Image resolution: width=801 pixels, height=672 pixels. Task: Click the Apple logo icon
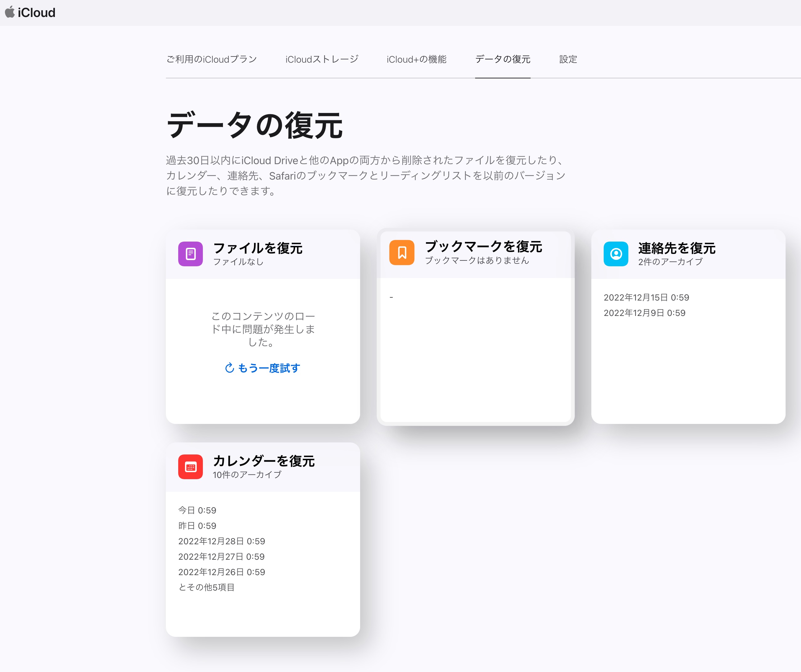click(10, 12)
